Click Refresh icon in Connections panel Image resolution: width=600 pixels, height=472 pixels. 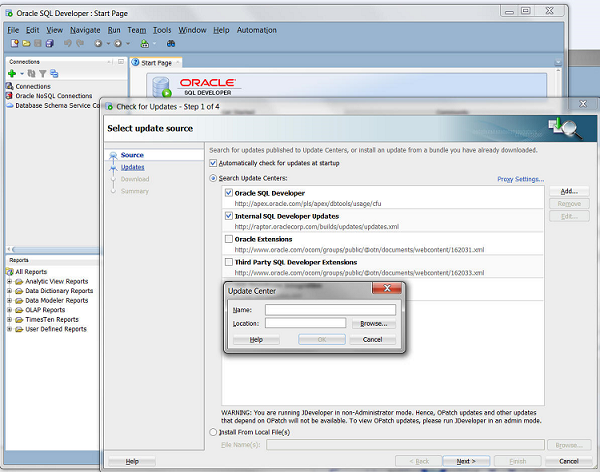(x=31, y=73)
